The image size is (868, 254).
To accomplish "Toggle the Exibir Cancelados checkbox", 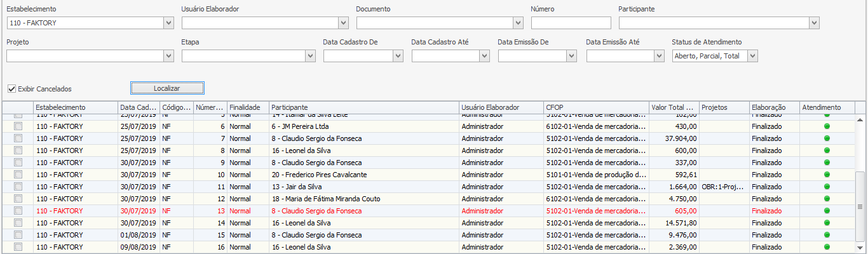I will click(x=11, y=88).
